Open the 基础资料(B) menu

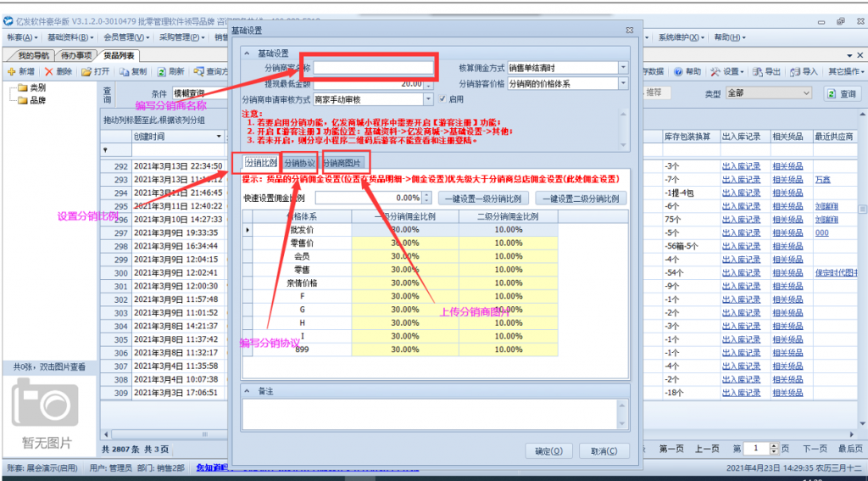(70, 37)
